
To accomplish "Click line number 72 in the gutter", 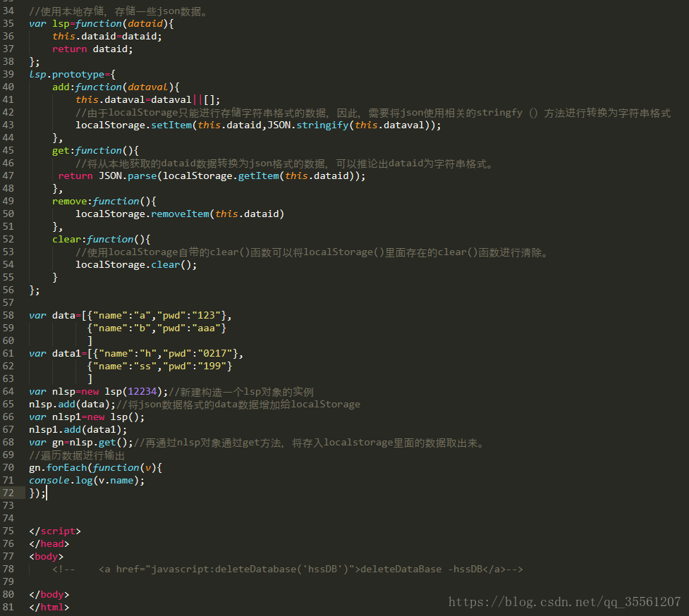I will (x=8, y=493).
